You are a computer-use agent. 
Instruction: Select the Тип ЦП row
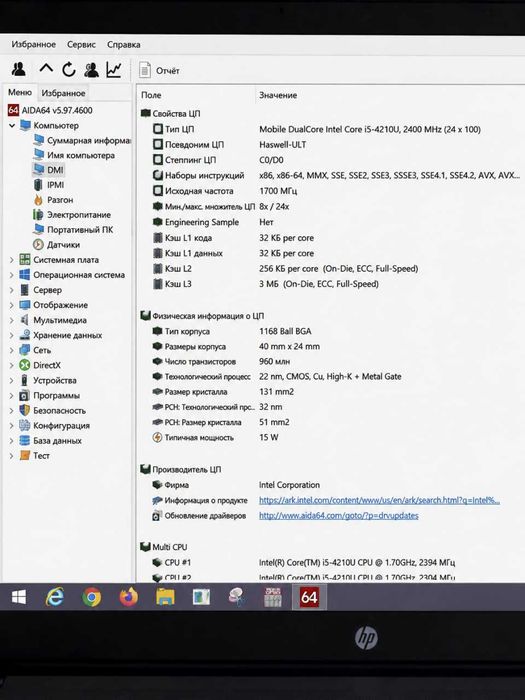tap(317, 129)
